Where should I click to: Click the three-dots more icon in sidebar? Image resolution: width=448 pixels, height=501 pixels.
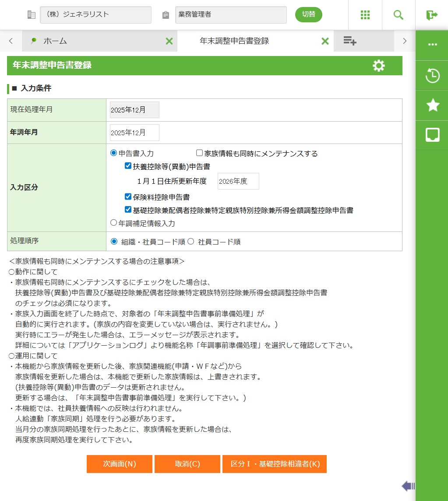click(432, 45)
